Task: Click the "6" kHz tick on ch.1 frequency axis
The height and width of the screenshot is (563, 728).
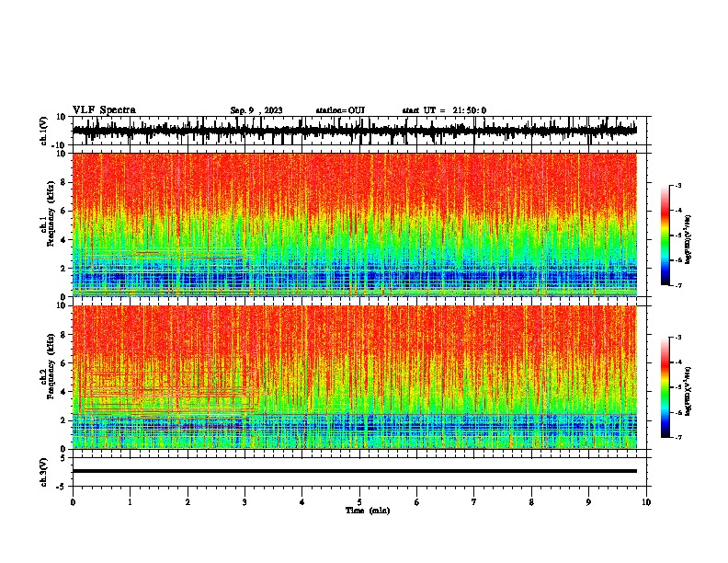Action: click(63, 211)
